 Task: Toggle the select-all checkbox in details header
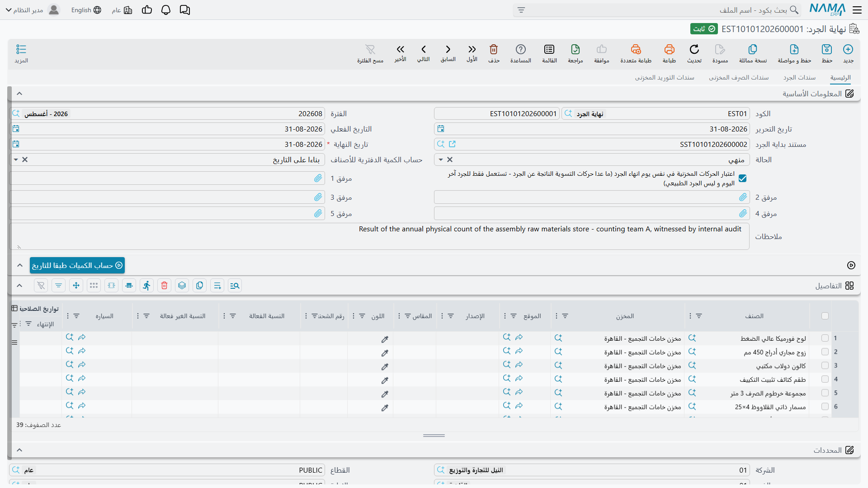click(x=825, y=316)
